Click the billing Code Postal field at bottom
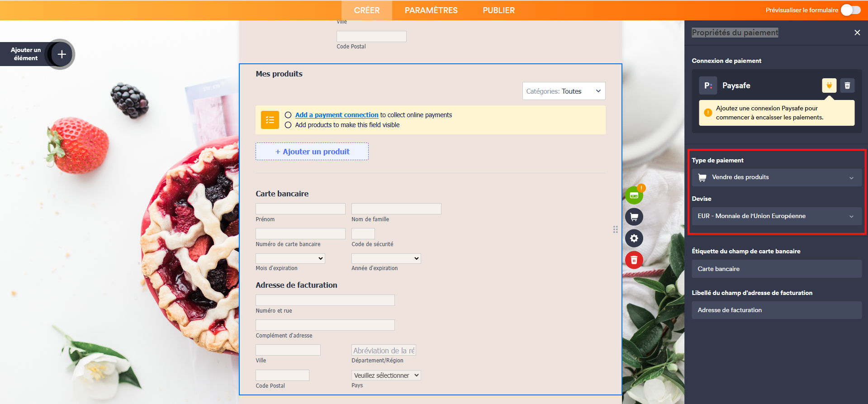868x404 pixels. [282, 375]
